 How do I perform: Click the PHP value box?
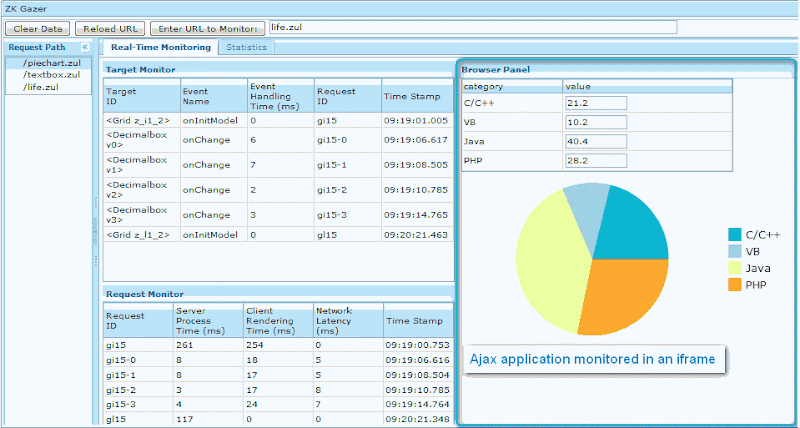[596, 161]
